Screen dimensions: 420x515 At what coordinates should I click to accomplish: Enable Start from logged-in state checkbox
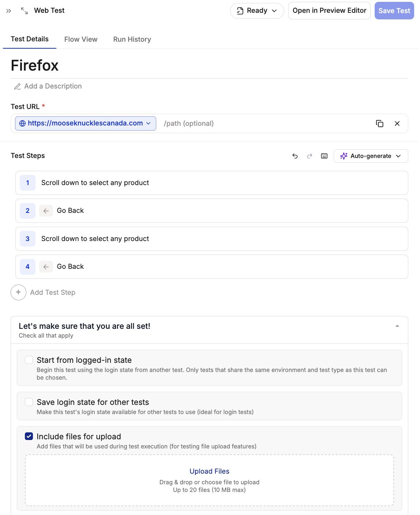pyautogui.click(x=29, y=360)
